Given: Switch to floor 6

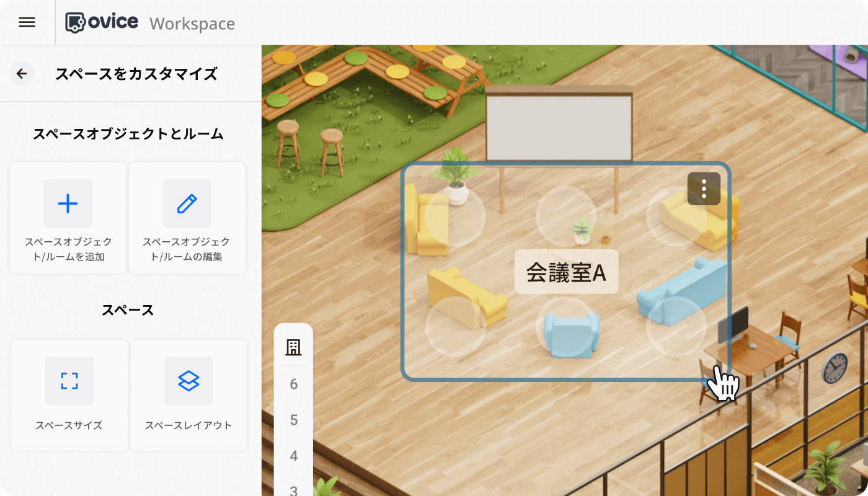Looking at the screenshot, I should (294, 384).
